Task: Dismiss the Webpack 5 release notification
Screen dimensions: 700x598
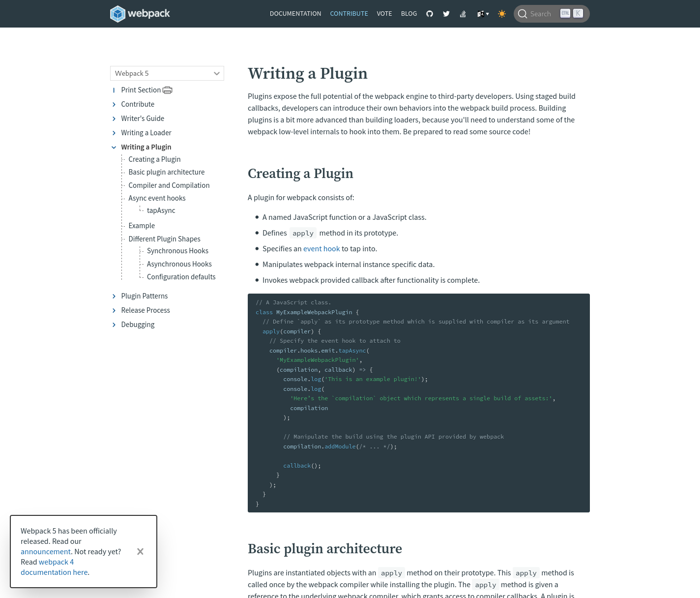Action: tap(140, 551)
